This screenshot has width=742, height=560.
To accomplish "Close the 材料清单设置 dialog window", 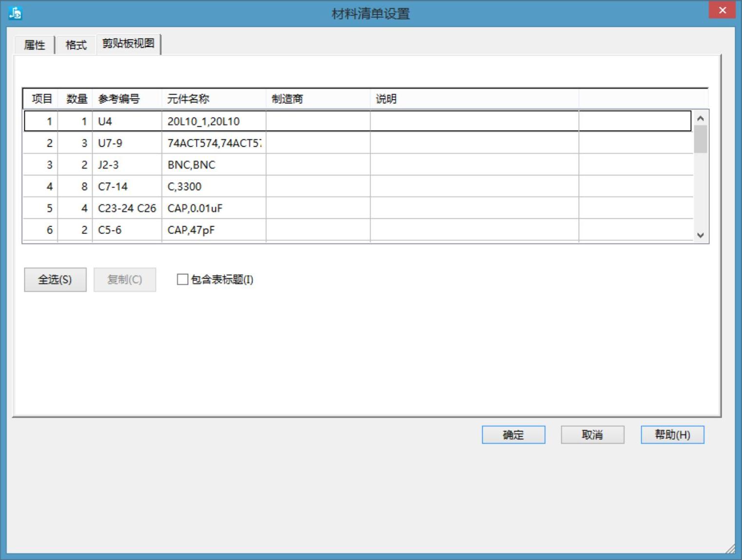I will [x=722, y=10].
